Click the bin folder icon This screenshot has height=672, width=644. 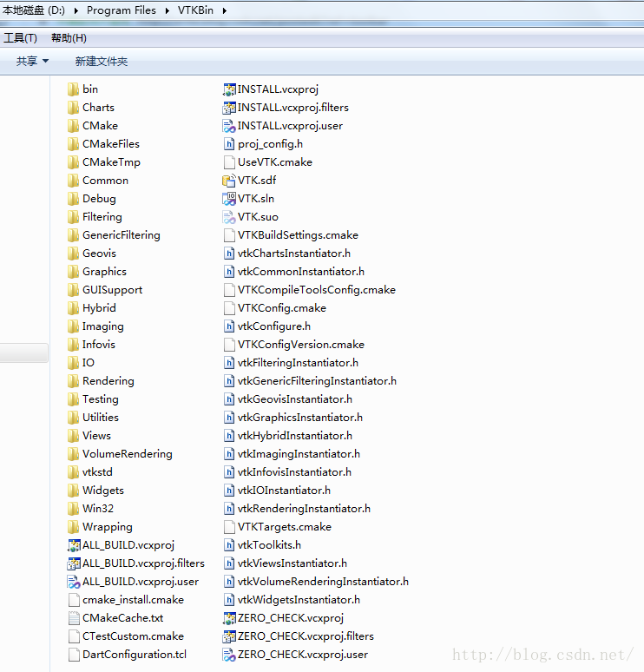pos(73,89)
